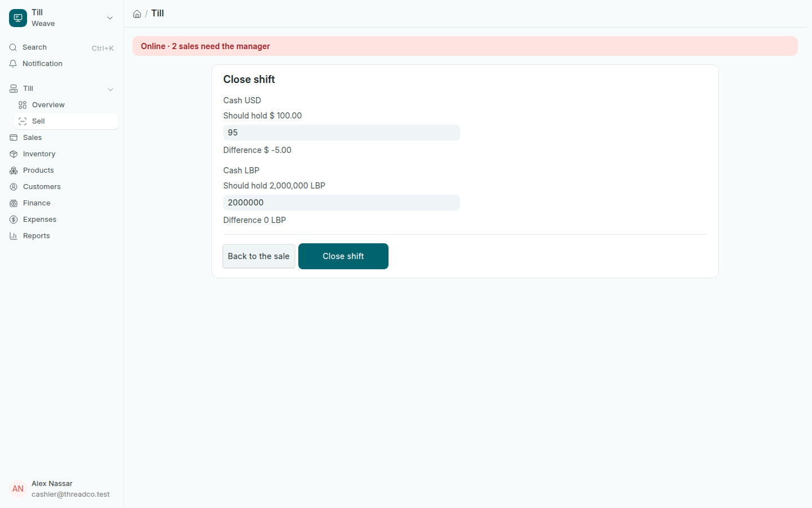
Task: Click 'Should hold 2,000,000 LBP' text
Action: pos(274,186)
